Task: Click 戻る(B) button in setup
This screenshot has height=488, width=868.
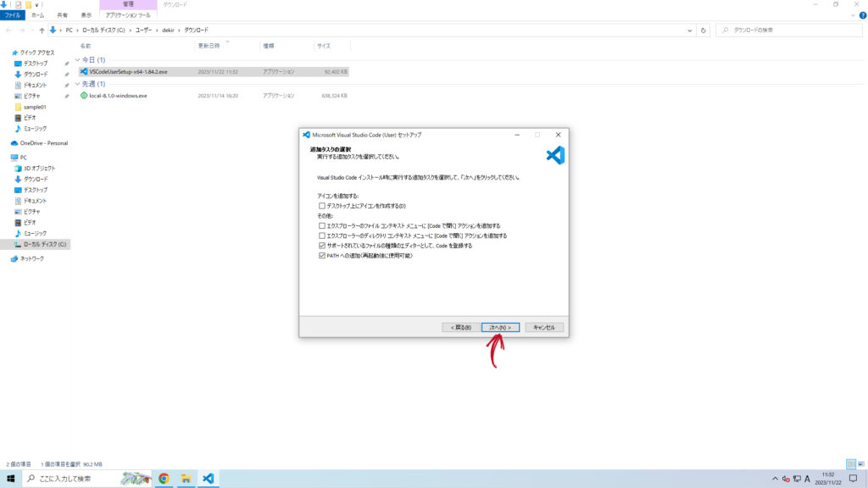Action: (x=460, y=328)
